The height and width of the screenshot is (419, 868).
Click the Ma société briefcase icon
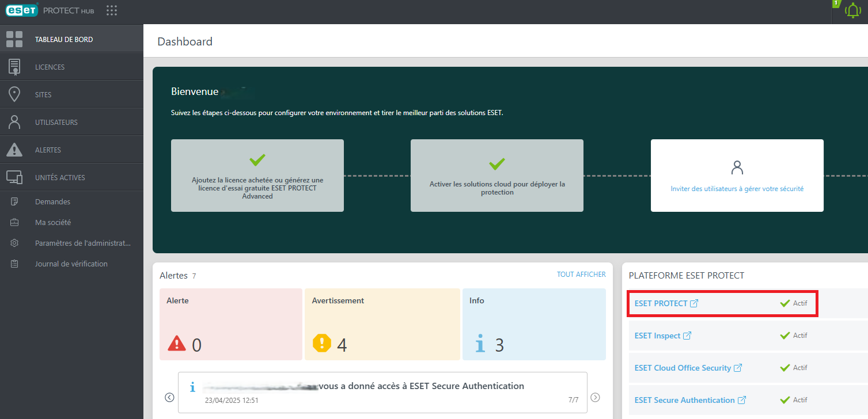coord(14,222)
